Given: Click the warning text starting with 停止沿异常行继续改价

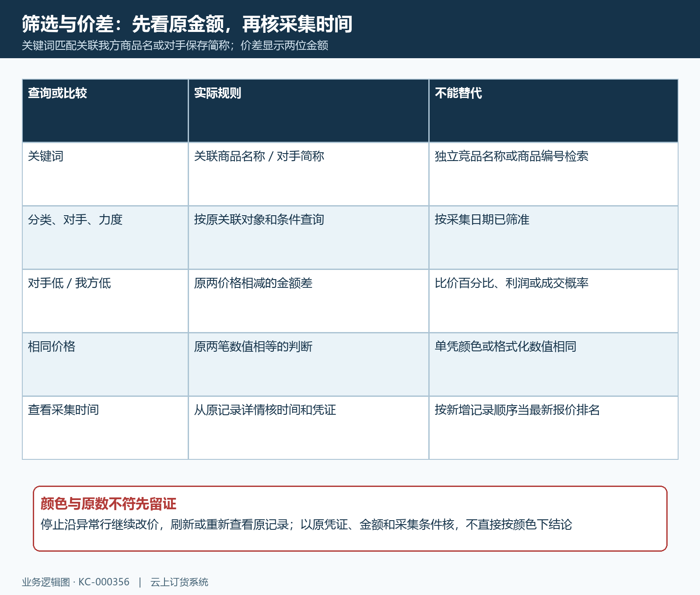Looking at the screenshot, I should click(x=306, y=525).
